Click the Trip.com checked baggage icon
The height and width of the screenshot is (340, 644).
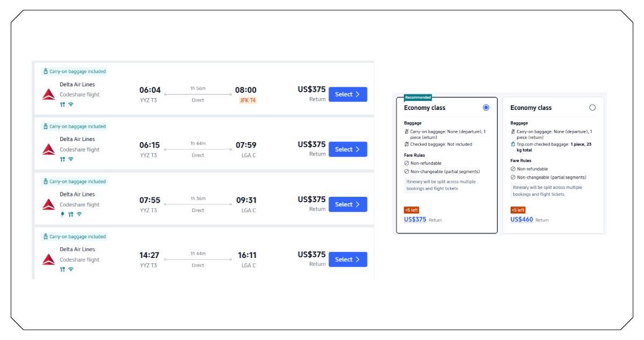tap(513, 144)
